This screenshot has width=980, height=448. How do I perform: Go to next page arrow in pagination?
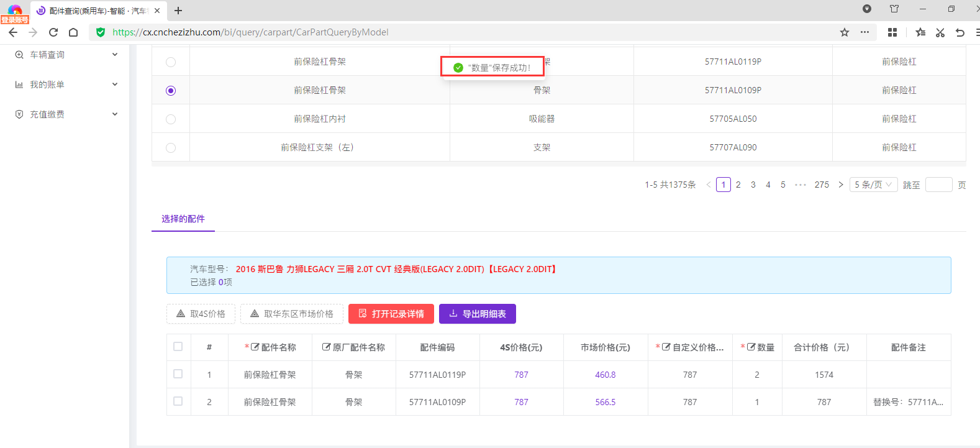pyautogui.click(x=841, y=185)
